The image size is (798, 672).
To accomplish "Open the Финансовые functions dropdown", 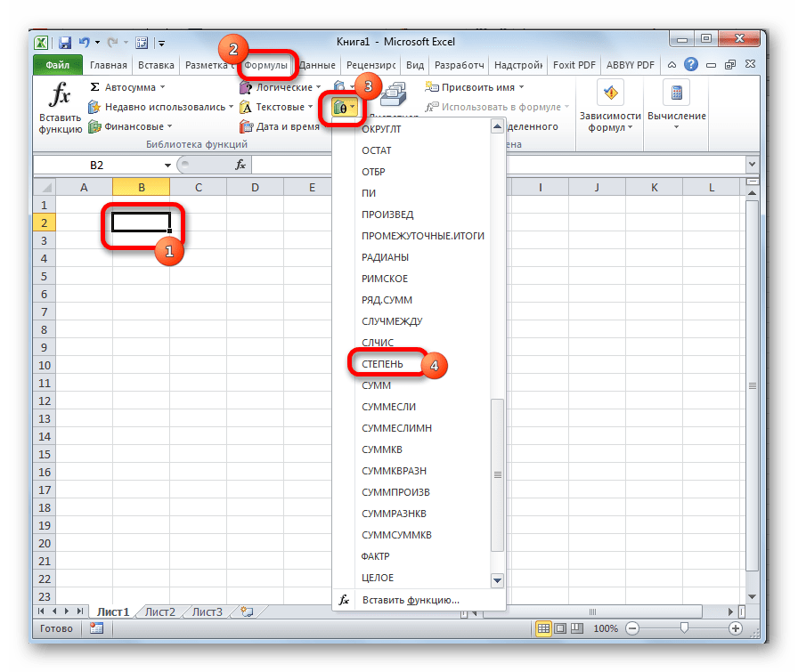I will click(x=170, y=126).
